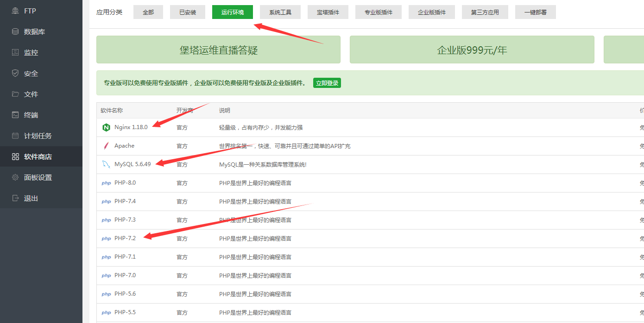Open 安全 in the sidebar menu
644x323 pixels.
(x=41, y=73)
